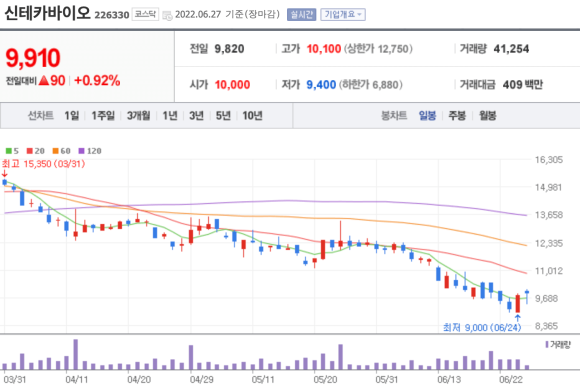Show the 5년 chart range
This screenshot has height=392, width=580.
coord(223,116)
